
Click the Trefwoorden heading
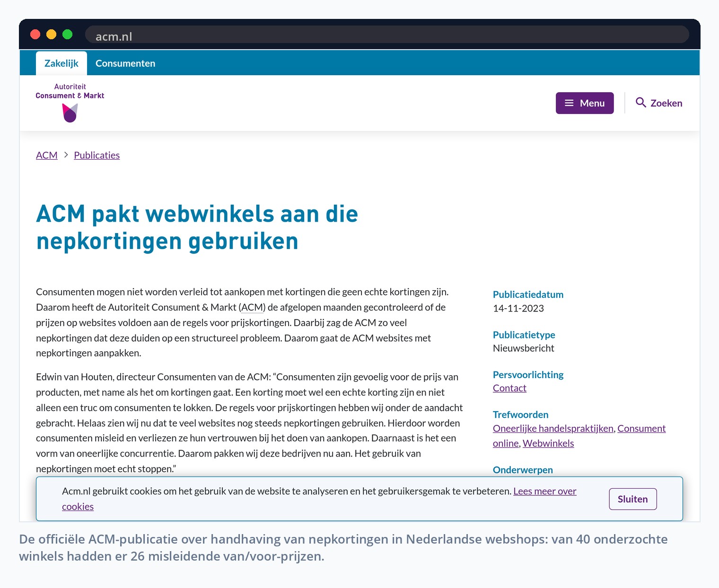[521, 415]
